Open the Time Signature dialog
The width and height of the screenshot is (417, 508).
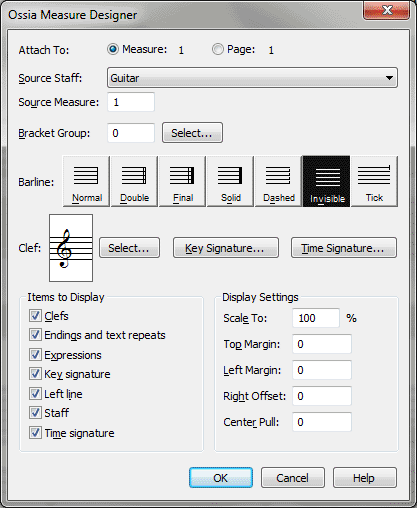tap(344, 248)
